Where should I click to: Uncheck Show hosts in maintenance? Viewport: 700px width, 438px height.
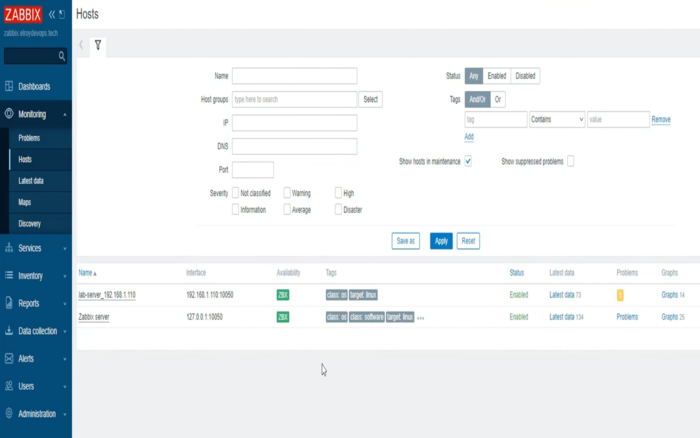click(x=468, y=161)
